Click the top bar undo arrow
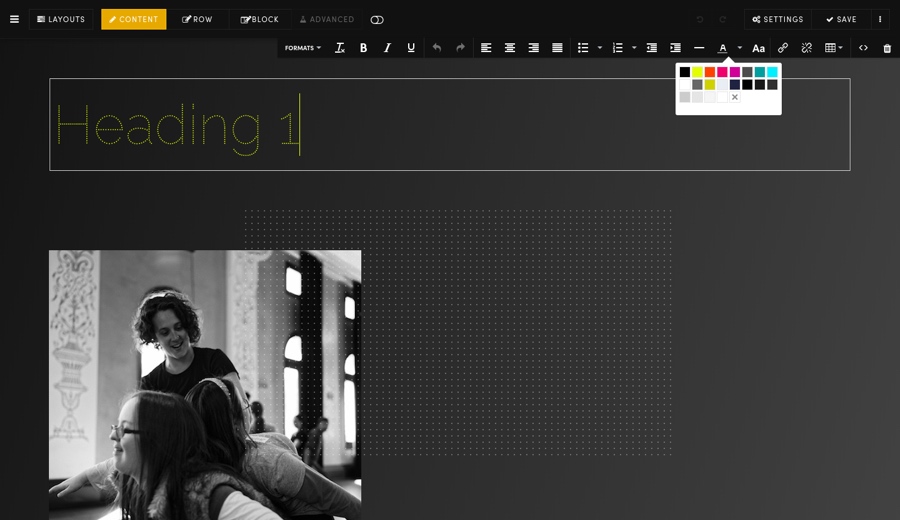The image size is (900, 520). pos(700,20)
